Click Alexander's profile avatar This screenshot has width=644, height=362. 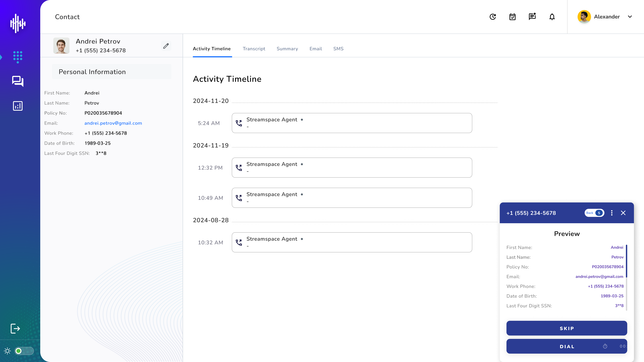584,17
